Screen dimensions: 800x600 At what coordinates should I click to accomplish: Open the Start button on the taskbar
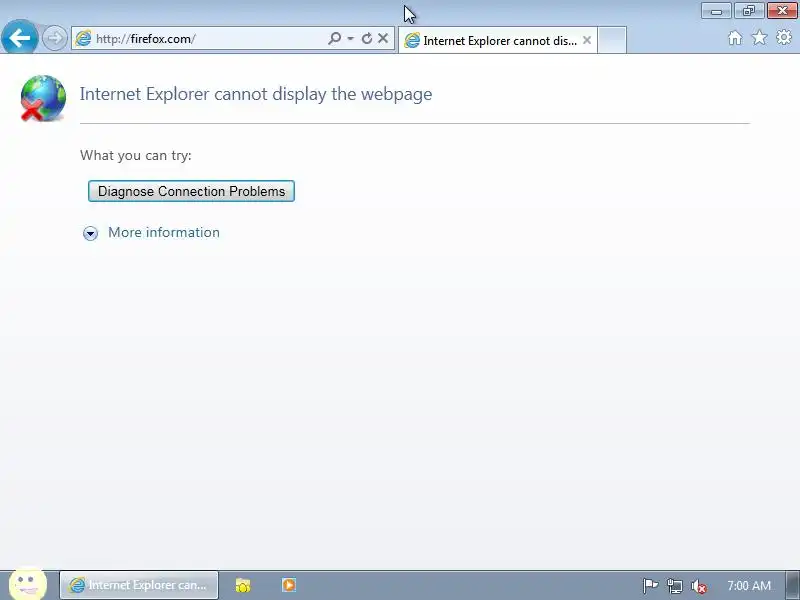pos(28,585)
